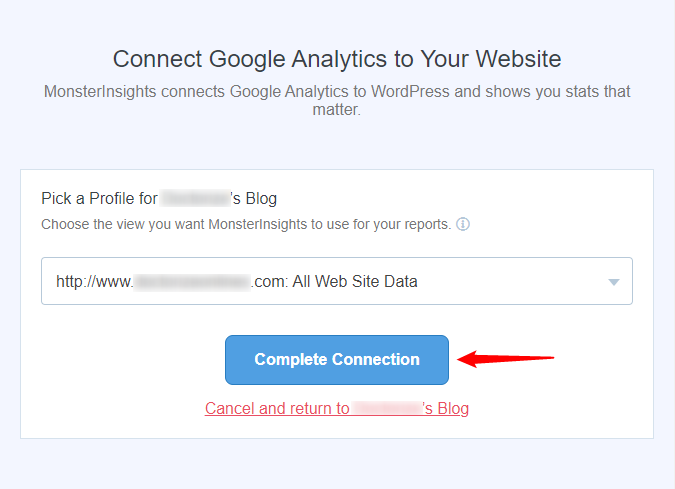Click the 's Blog text ending the cancel link

click(446, 408)
